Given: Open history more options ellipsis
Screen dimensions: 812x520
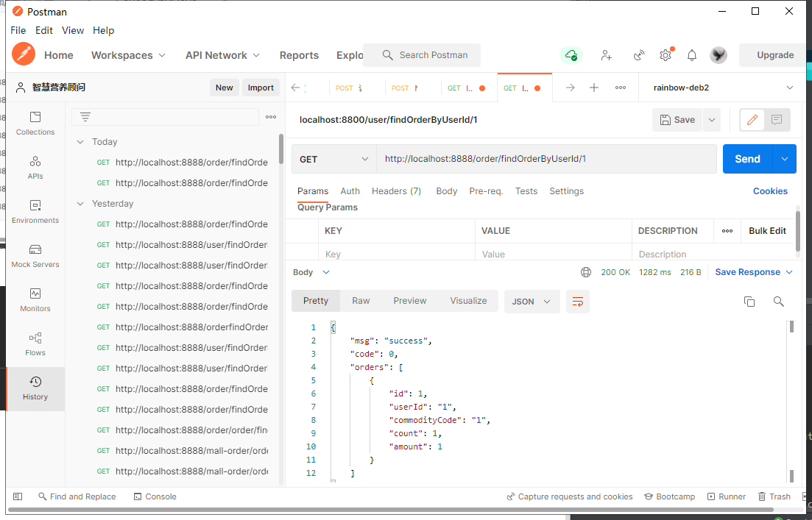Looking at the screenshot, I should [271, 117].
